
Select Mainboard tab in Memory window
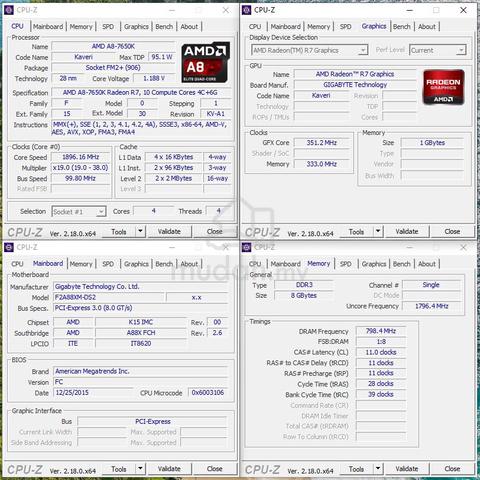click(286, 264)
